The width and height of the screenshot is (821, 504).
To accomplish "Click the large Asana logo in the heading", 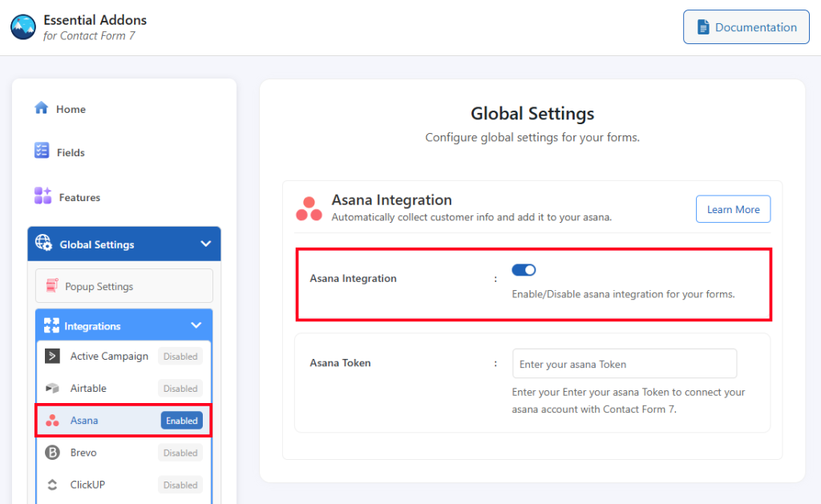I will pyautogui.click(x=309, y=209).
